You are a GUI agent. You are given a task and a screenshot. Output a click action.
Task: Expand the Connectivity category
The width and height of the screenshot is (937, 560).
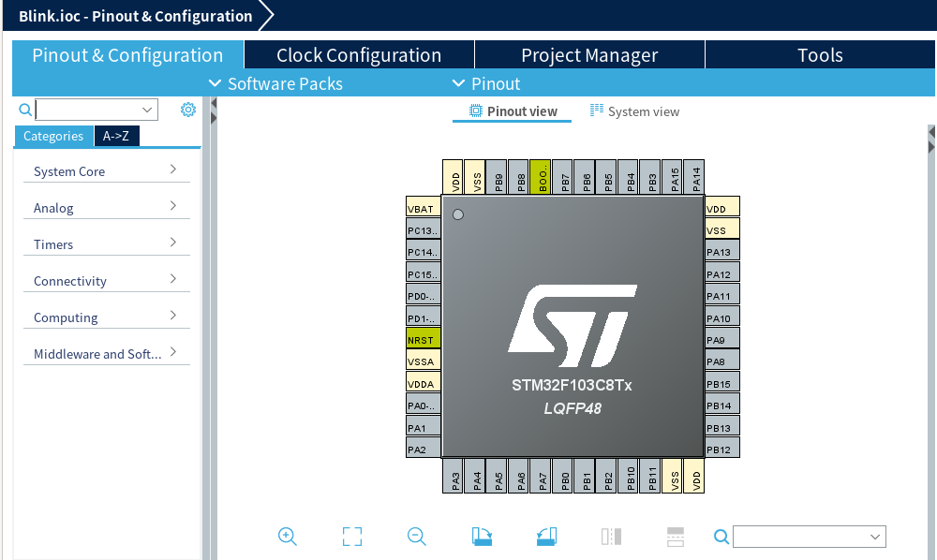(107, 281)
